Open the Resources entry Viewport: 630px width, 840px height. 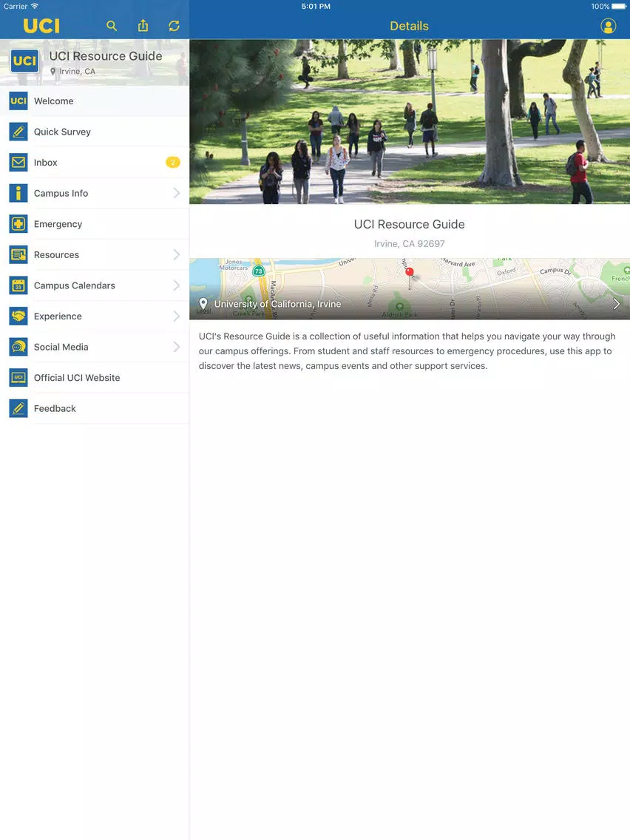point(95,255)
